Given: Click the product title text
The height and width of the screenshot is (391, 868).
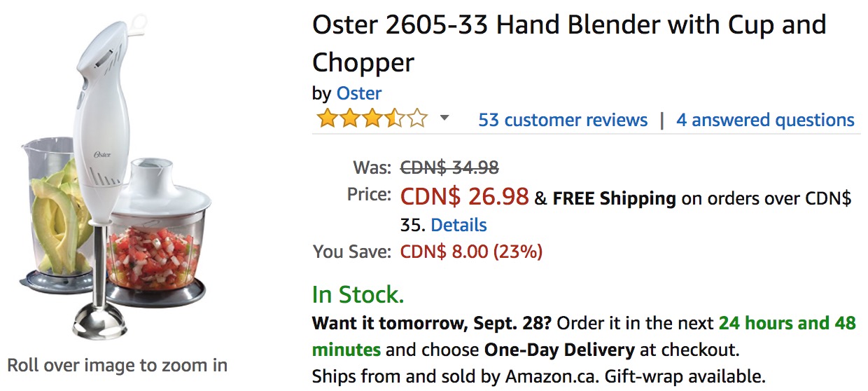Looking at the screenshot, I should point(569,43).
